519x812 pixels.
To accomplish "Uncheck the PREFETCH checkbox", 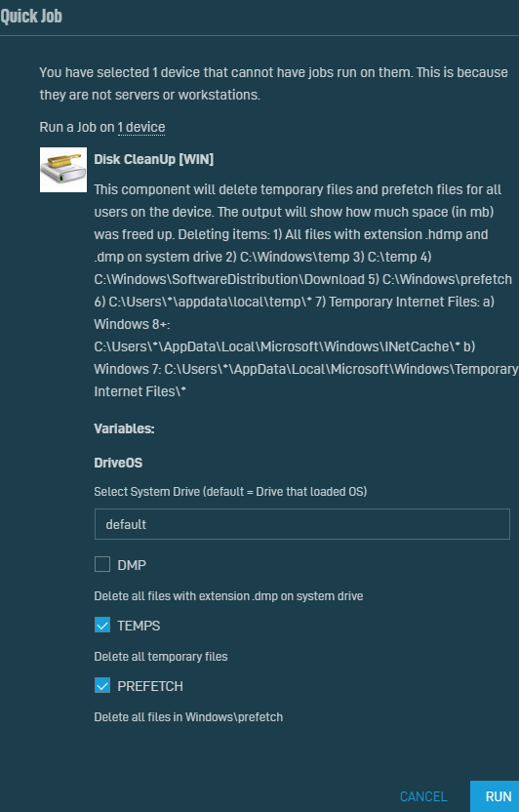I will click(102, 686).
